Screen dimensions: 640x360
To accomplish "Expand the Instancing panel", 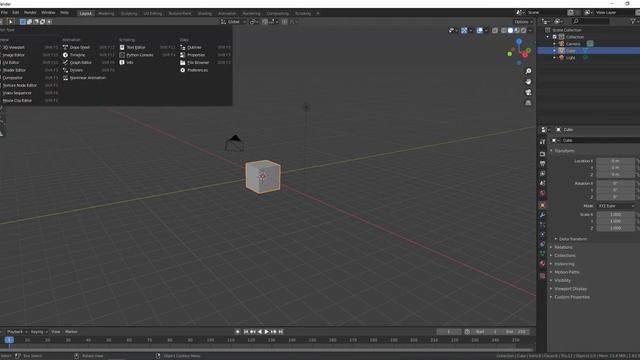I will tap(564, 264).
